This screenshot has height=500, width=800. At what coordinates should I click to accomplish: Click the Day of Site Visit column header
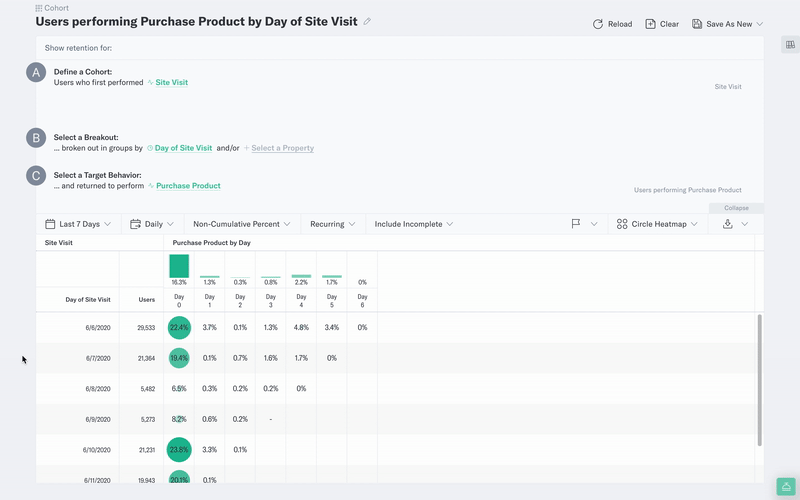pyautogui.click(x=88, y=299)
